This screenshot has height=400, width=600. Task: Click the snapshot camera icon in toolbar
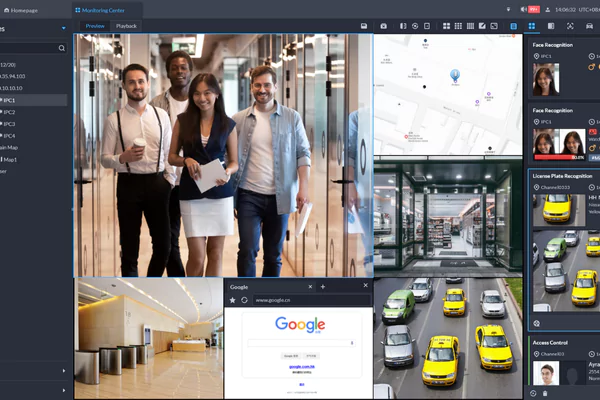(x=382, y=25)
